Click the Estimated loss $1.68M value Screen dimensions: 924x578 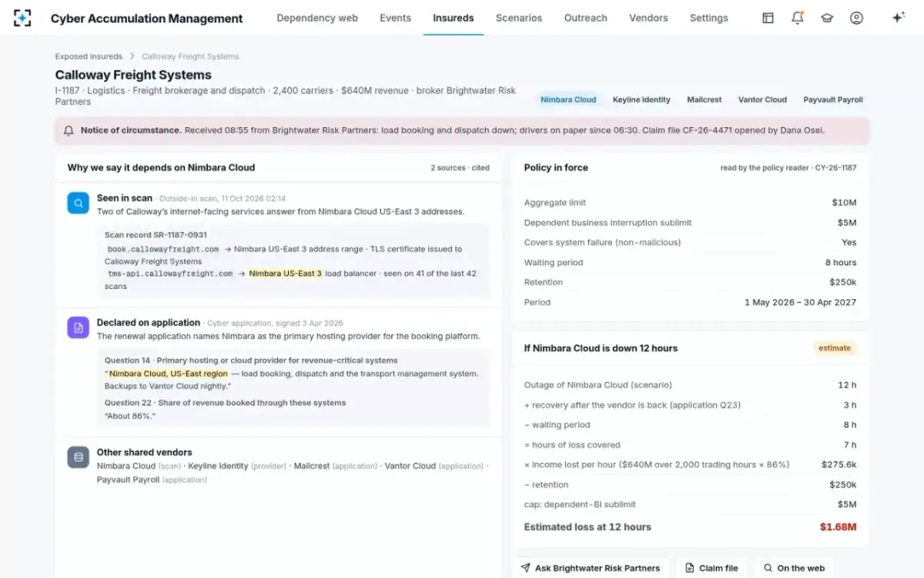pos(838,527)
